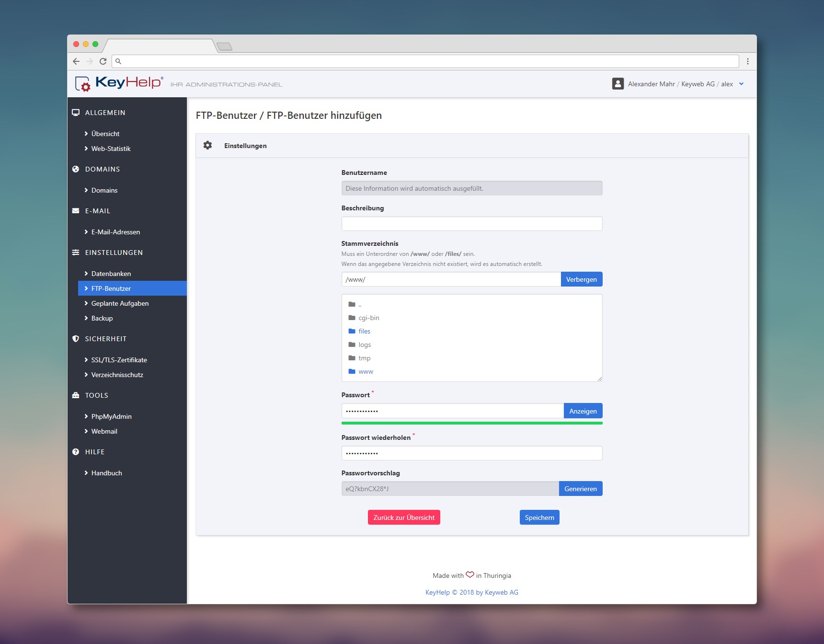Click the Einstellungen gear icon
The image size is (824, 644).
click(x=207, y=146)
